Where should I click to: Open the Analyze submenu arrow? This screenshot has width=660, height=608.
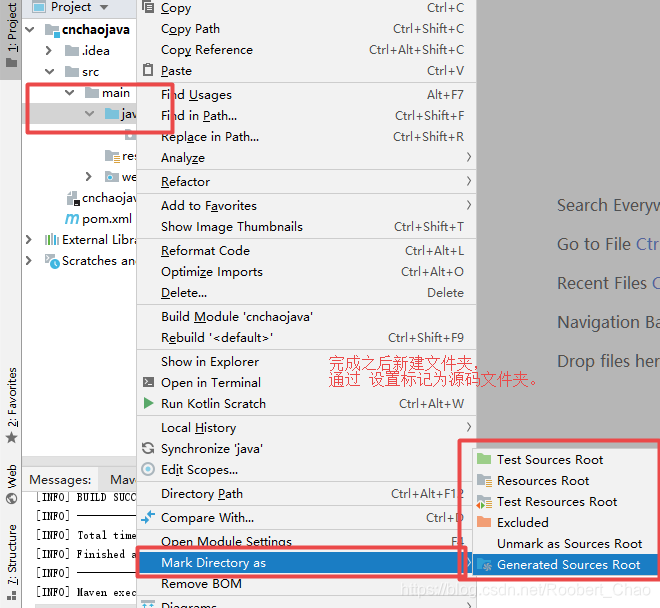click(468, 157)
